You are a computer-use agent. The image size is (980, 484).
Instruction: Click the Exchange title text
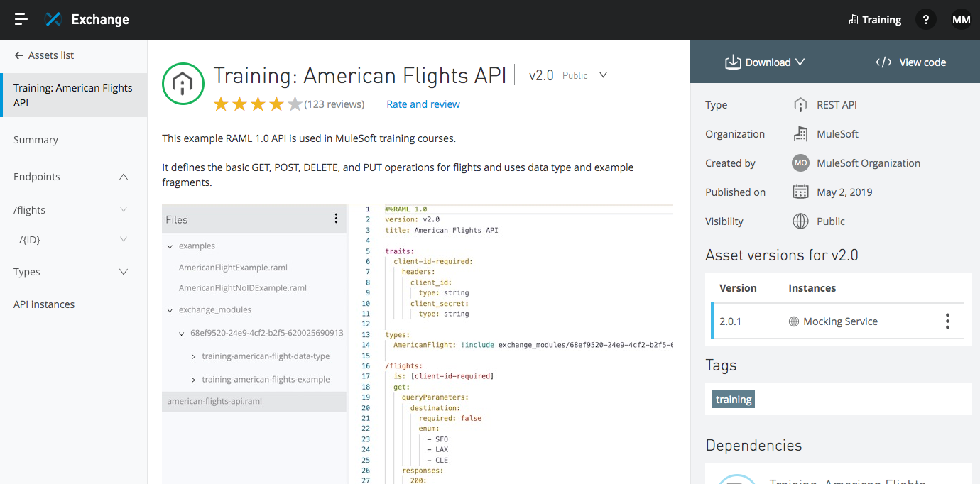(x=100, y=20)
